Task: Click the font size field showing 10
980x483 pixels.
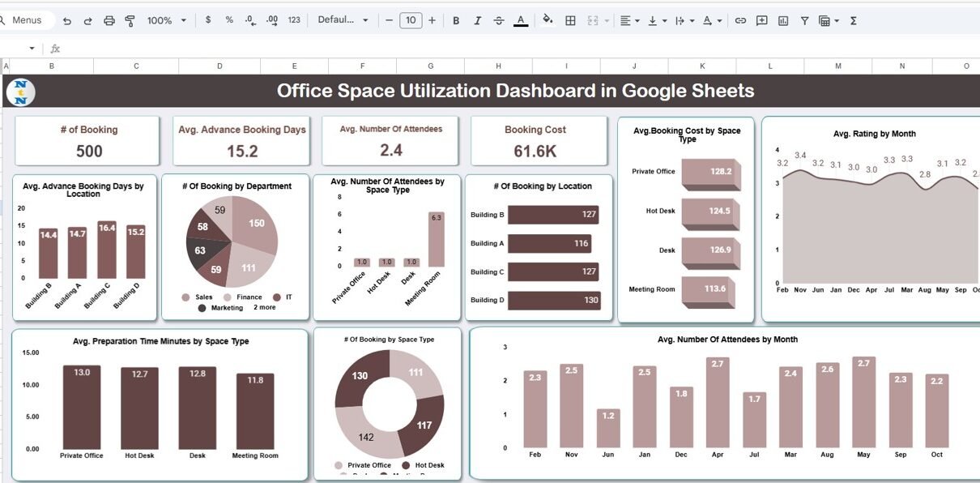Action: pyautogui.click(x=411, y=20)
